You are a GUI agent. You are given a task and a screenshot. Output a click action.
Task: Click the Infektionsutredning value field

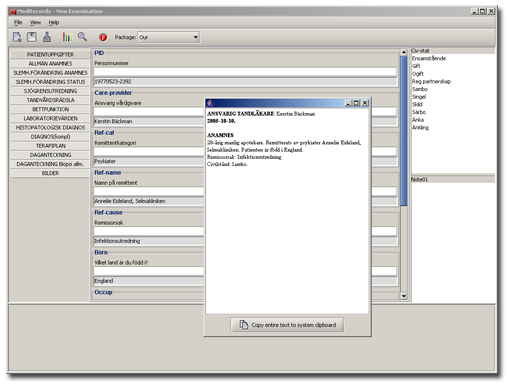tap(149, 241)
